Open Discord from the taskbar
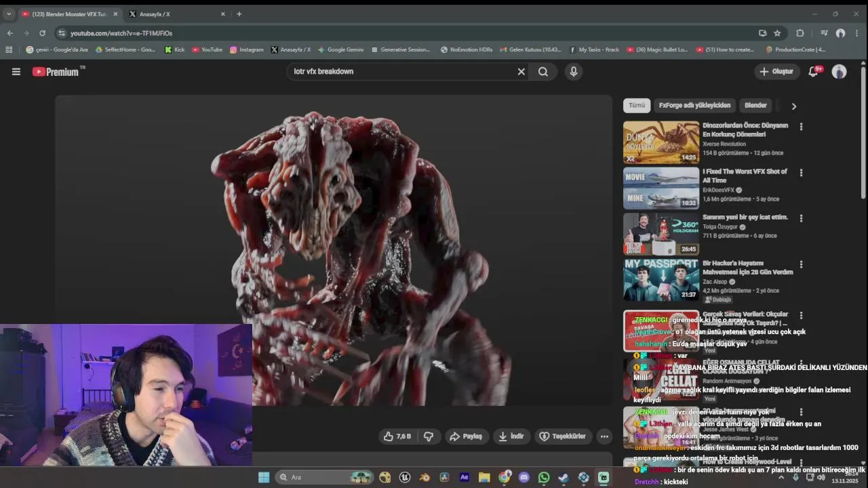This screenshot has height=488, width=868. pos(524,477)
